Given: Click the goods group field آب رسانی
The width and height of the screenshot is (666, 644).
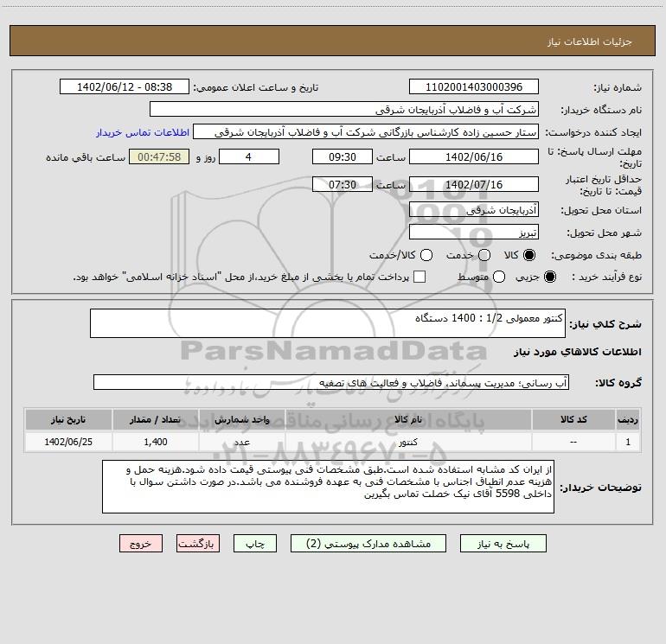Looking at the screenshot, I should 331,382.
